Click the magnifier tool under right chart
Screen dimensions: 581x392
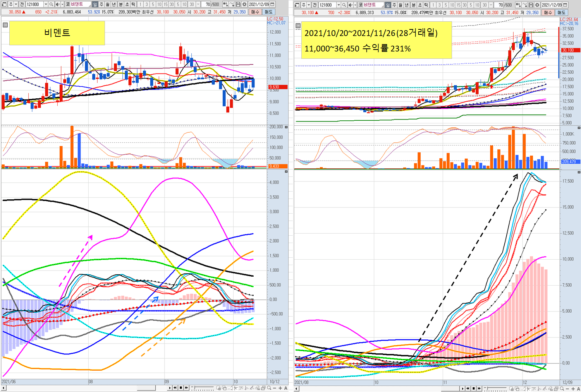click(562, 388)
